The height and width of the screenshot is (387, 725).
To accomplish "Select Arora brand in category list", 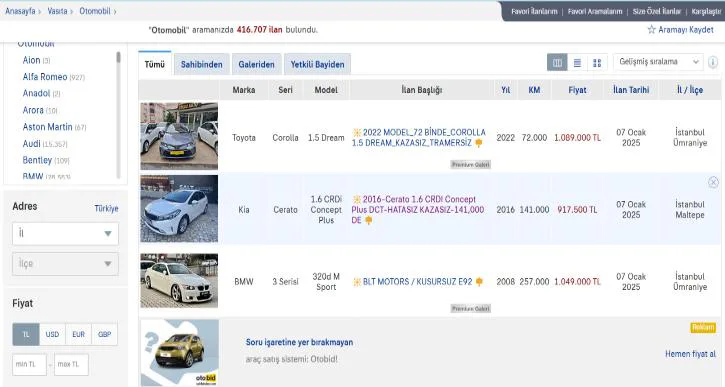I will point(33,110).
